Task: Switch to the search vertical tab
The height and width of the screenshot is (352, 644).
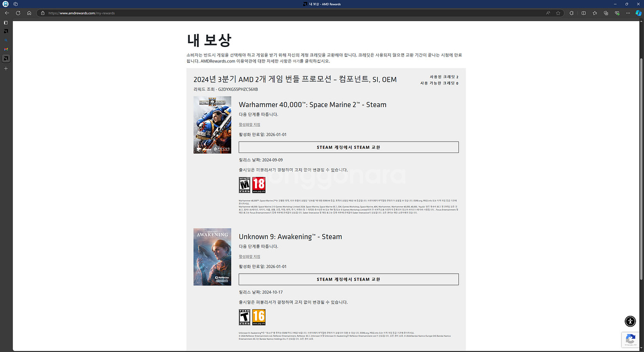Action: tap(6, 40)
